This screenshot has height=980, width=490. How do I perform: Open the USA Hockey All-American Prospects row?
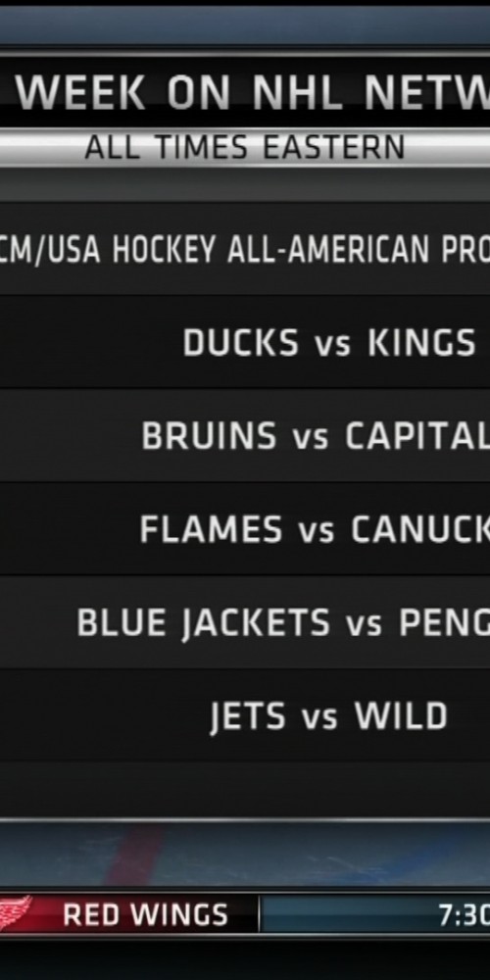coord(245,249)
